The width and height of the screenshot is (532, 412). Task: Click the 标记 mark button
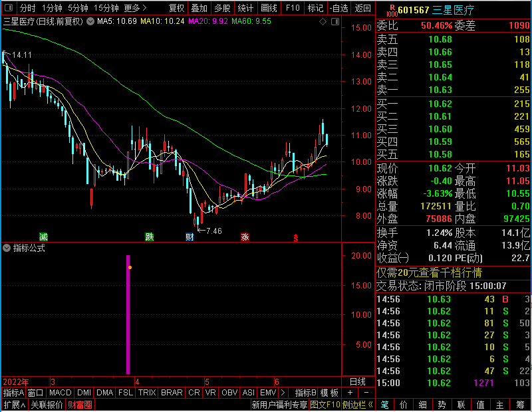click(x=315, y=8)
